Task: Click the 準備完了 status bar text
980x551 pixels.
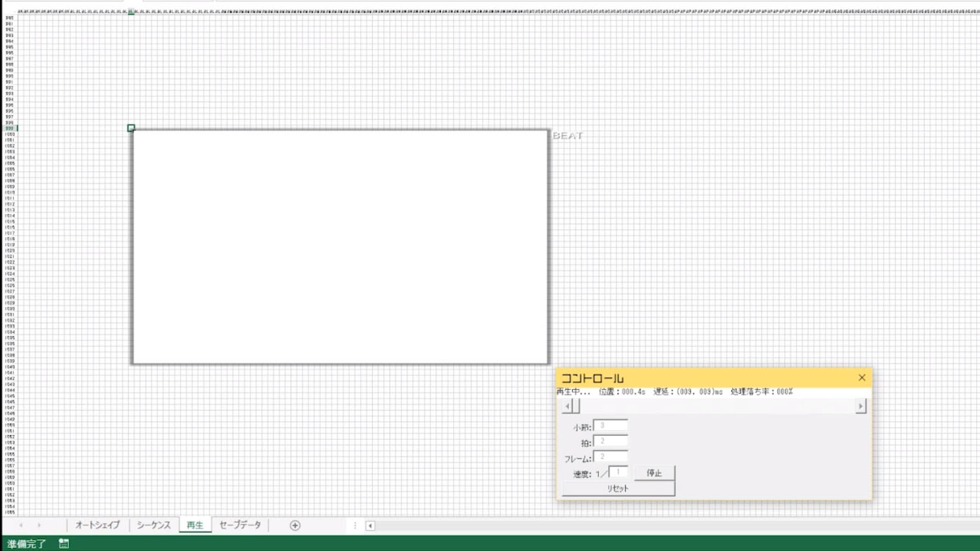Action: tap(27, 543)
